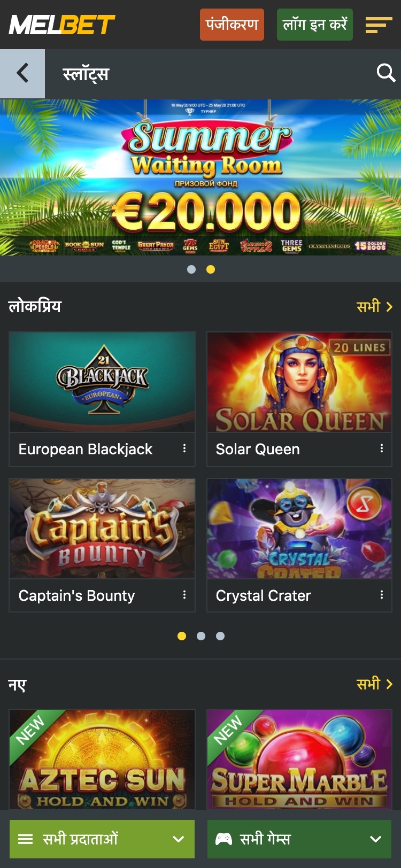The height and width of the screenshot is (868, 401).
Task: Open Crystal Crater three-dot menu
Action: pyautogui.click(x=382, y=594)
